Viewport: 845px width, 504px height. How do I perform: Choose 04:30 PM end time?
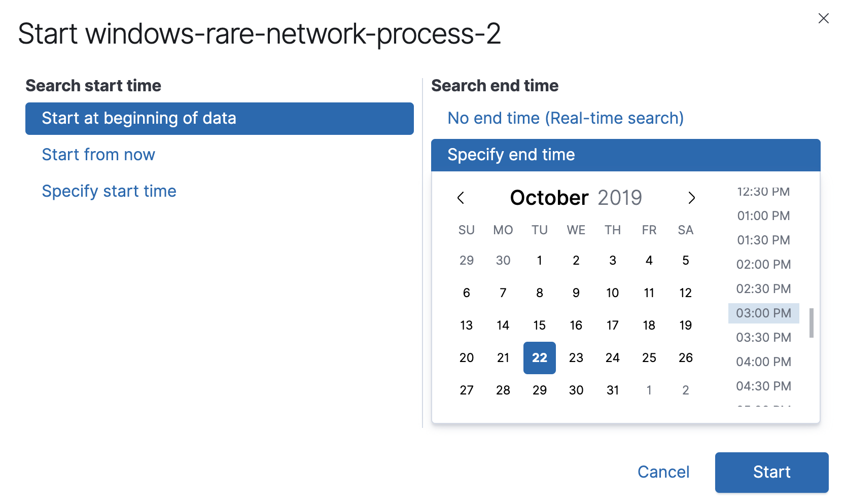[763, 386]
